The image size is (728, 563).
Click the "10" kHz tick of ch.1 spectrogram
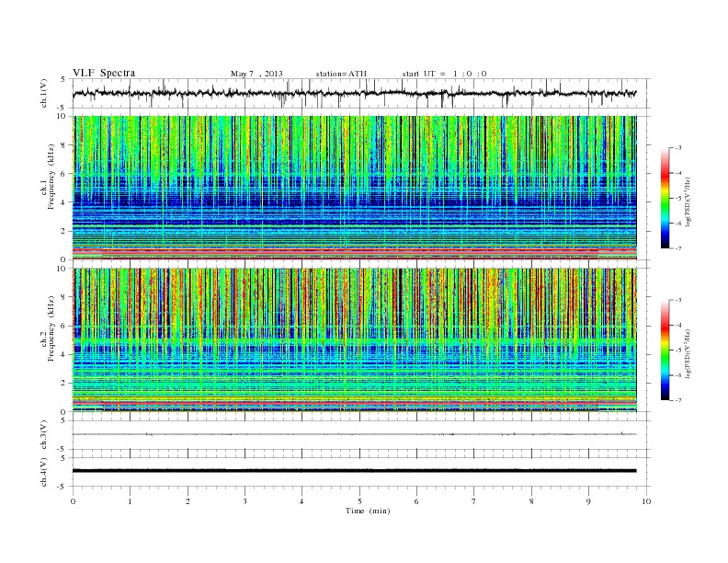click(62, 116)
